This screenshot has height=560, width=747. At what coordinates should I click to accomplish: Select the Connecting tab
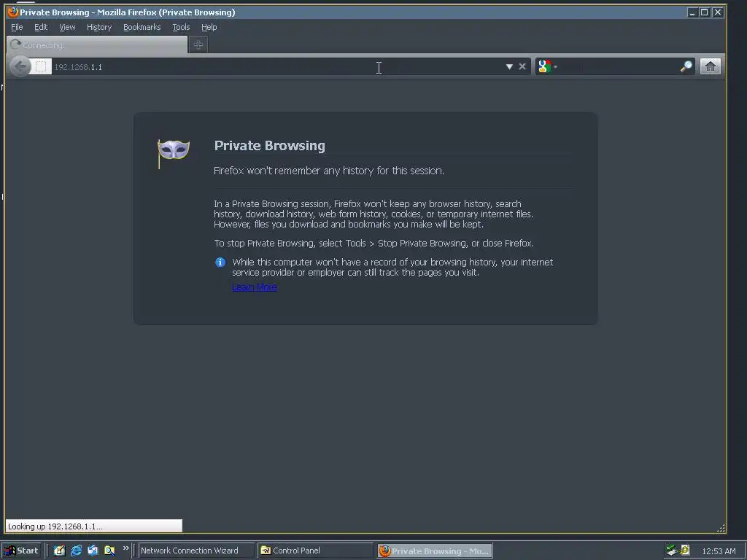click(97, 44)
